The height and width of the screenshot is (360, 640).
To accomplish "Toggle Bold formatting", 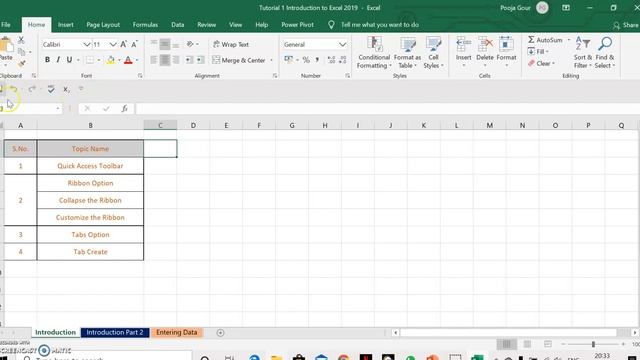I will click(x=47, y=60).
